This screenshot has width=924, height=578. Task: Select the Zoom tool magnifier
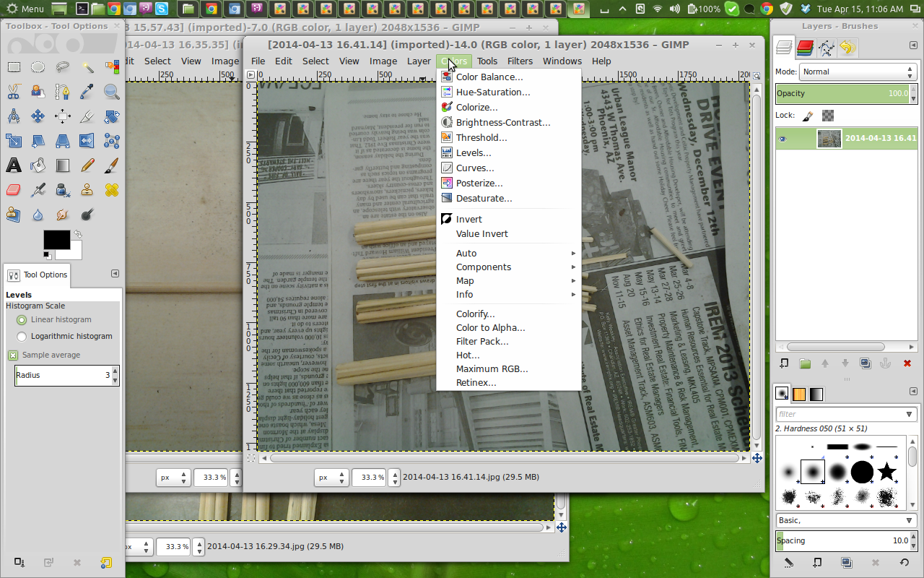pyautogui.click(x=110, y=92)
